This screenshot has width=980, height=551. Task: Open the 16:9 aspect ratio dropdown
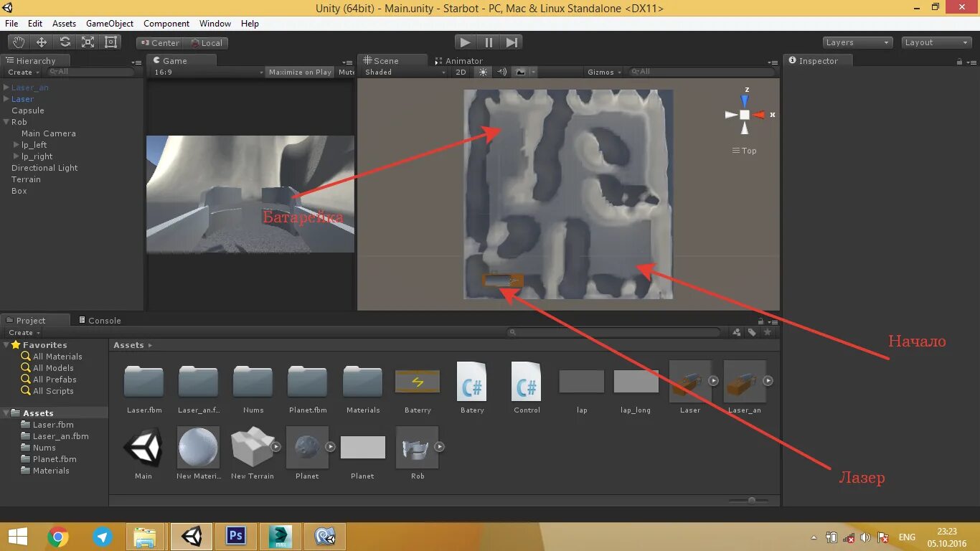pyautogui.click(x=207, y=72)
